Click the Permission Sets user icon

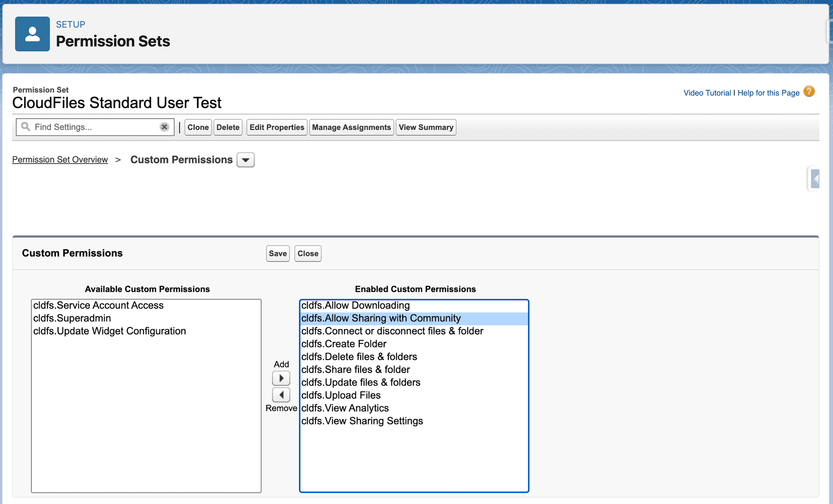click(32, 34)
